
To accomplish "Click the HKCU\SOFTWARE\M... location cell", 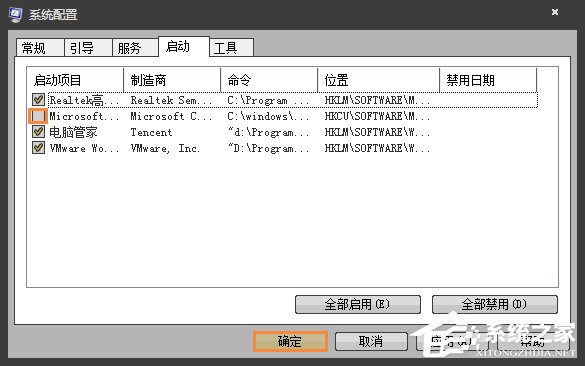I will [x=377, y=116].
